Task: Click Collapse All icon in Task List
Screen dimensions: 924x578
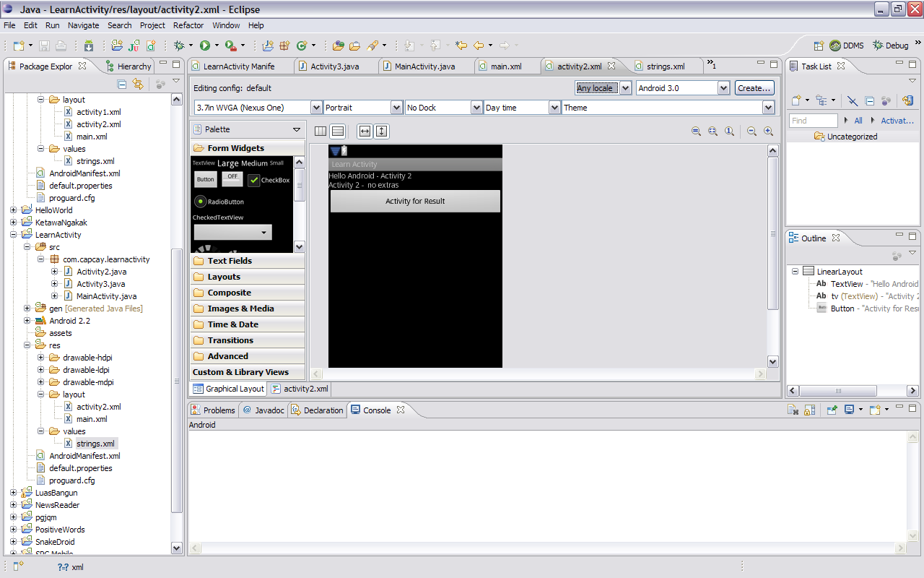Action: [x=870, y=100]
